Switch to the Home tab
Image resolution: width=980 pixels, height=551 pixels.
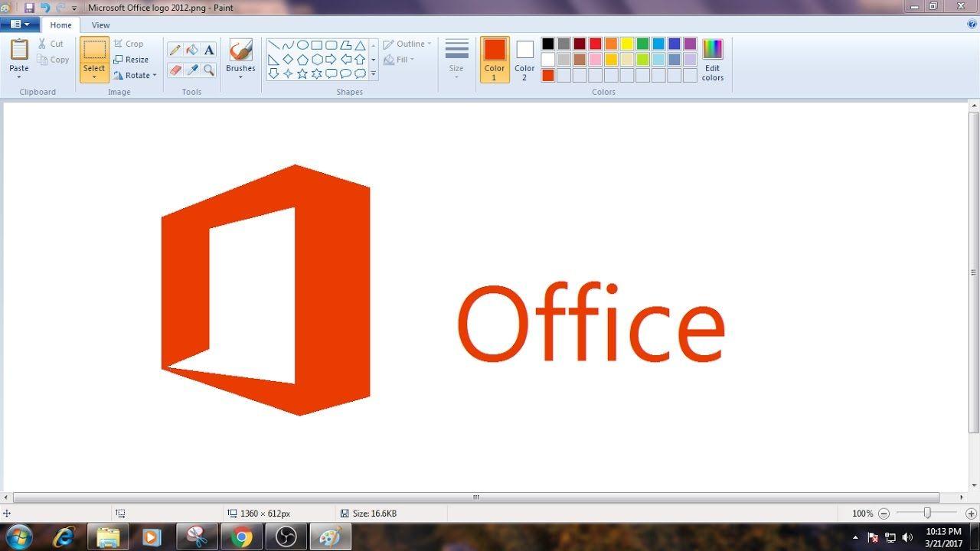click(x=60, y=25)
